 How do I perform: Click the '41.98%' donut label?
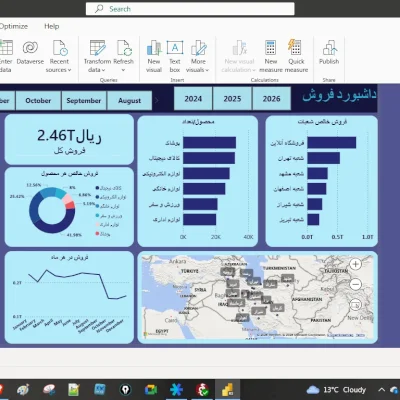[x=74, y=235]
